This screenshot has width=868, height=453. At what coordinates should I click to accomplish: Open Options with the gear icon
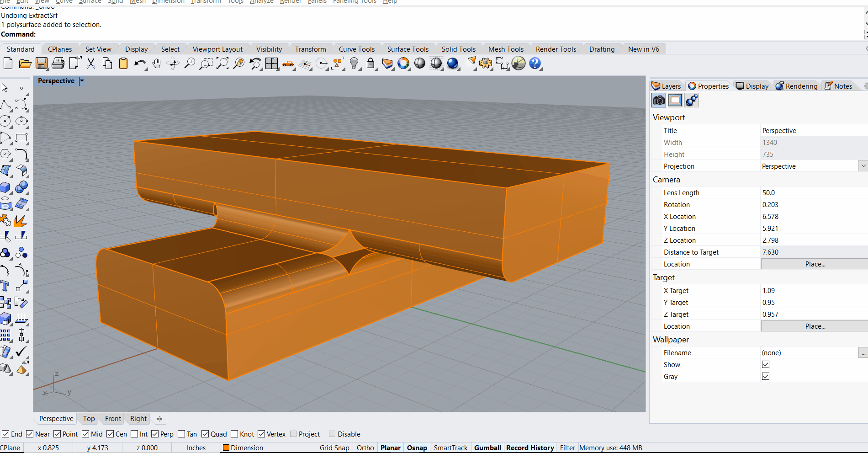[486, 64]
